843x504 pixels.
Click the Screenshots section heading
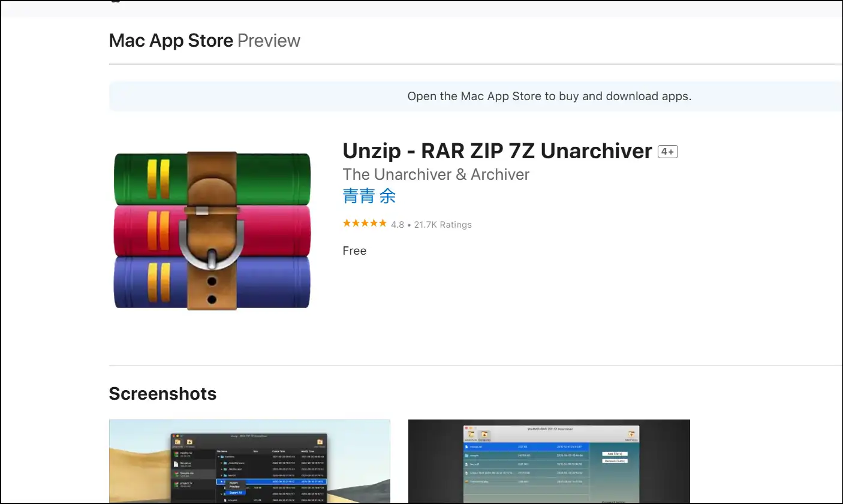coord(162,394)
